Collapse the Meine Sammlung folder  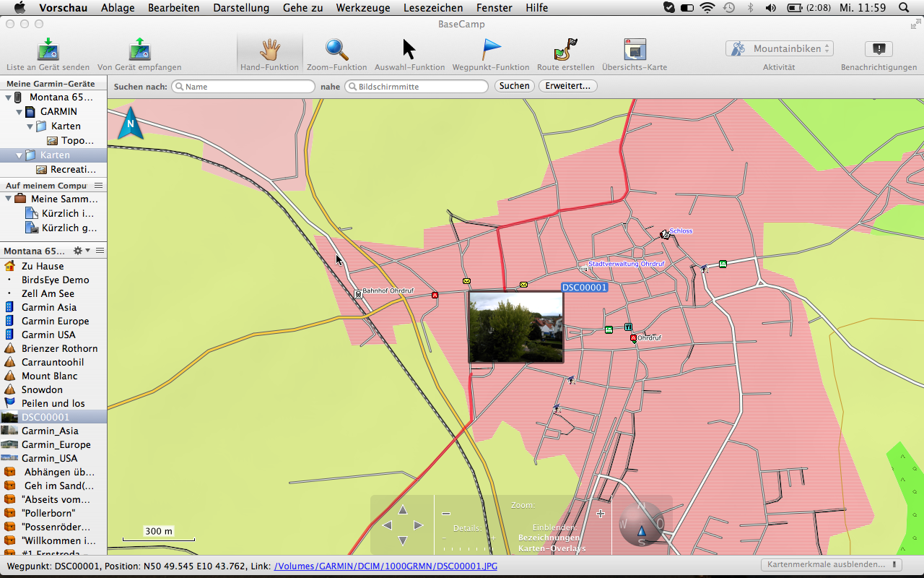pos(9,199)
